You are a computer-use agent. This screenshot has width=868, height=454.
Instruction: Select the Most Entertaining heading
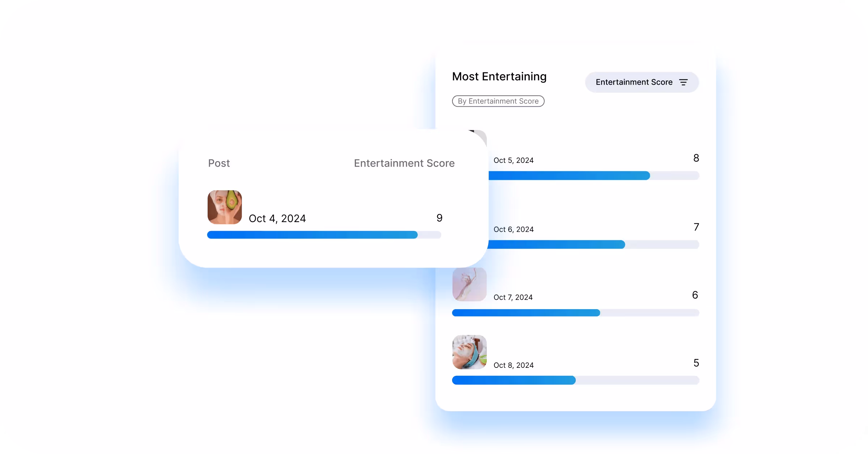(x=499, y=77)
